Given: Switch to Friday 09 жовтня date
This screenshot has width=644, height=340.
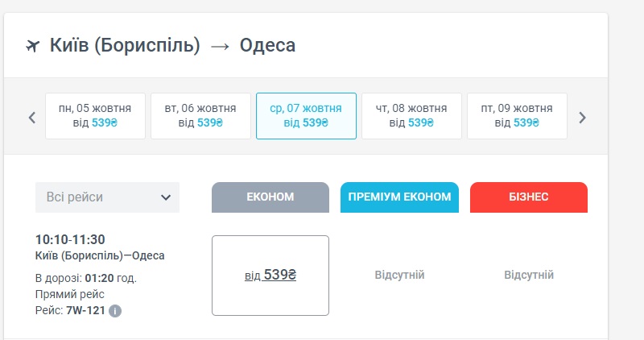Looking at the screenshot, I should tap(517, 116).
